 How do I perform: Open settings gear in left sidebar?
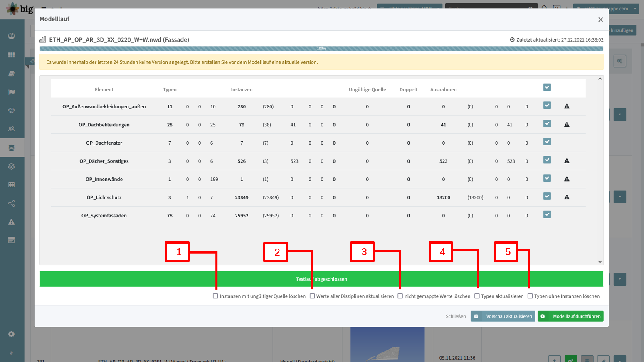click(x=12, y=334)
